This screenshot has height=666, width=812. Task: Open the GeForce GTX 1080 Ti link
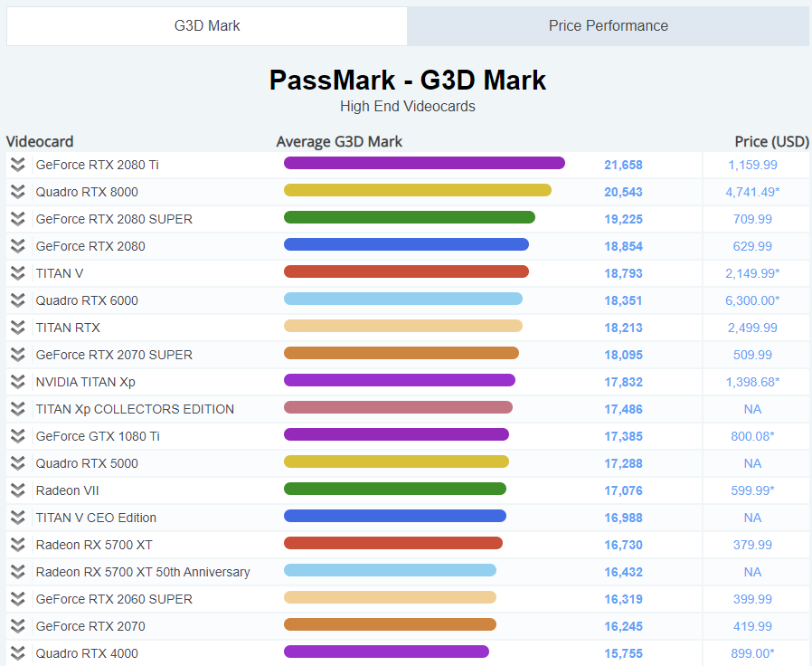(98, 436)
